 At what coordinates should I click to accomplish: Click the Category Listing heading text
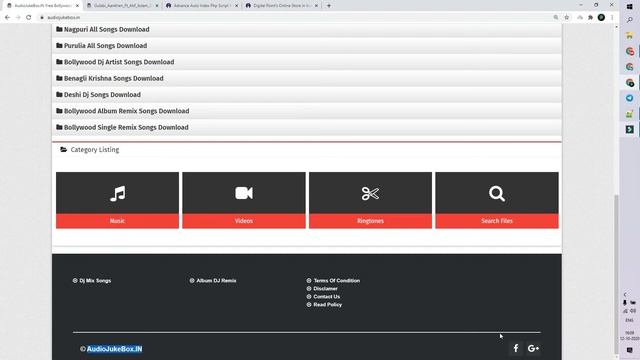pos(95,150)
